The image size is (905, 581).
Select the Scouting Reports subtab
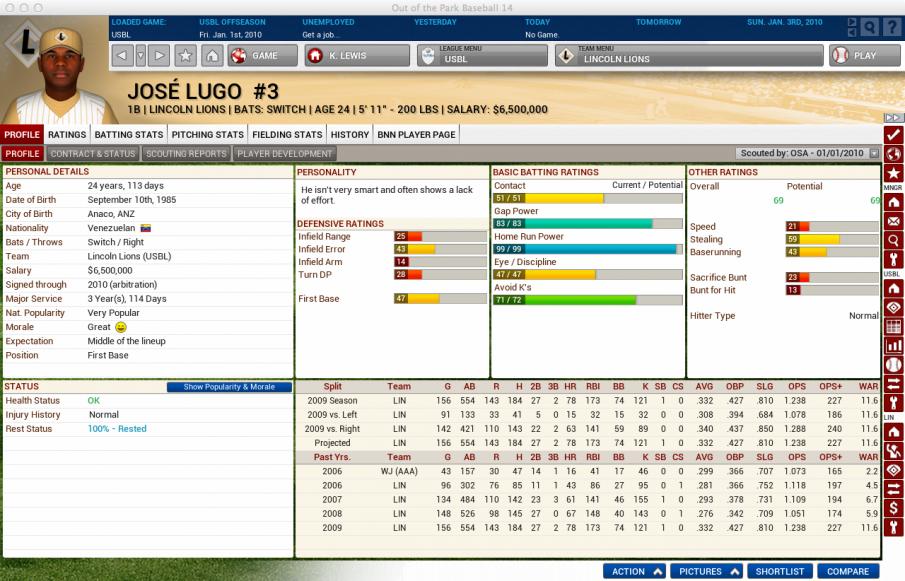coord(186,153)
